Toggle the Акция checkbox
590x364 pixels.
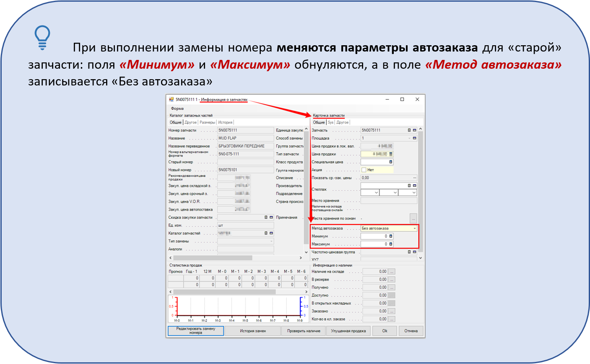click(364, 170)
